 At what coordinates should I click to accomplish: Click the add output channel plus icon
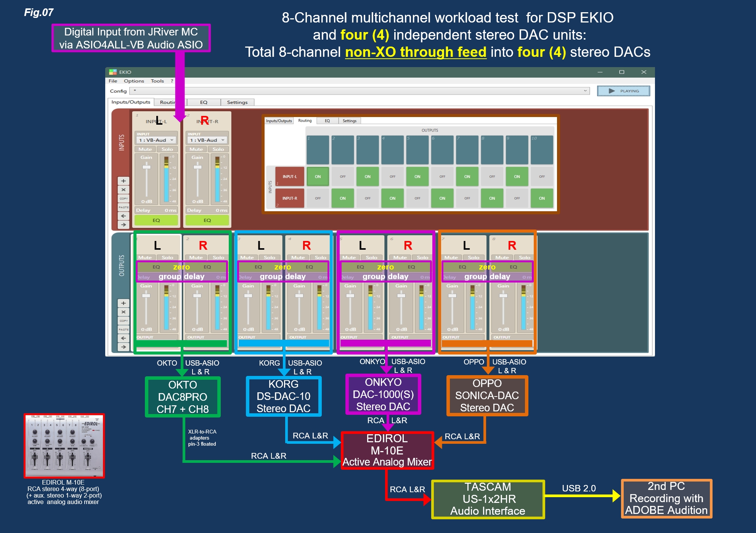[123, 303]
